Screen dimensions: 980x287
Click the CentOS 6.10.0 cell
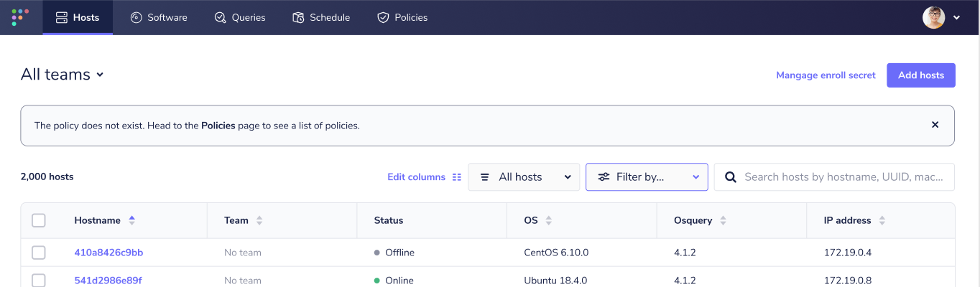click(556, 253)
